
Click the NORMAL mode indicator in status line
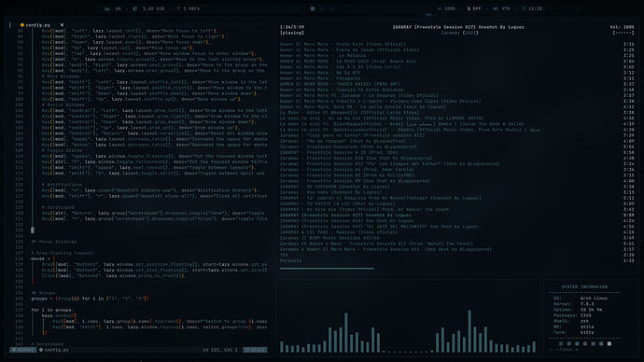tap(23, 350)
